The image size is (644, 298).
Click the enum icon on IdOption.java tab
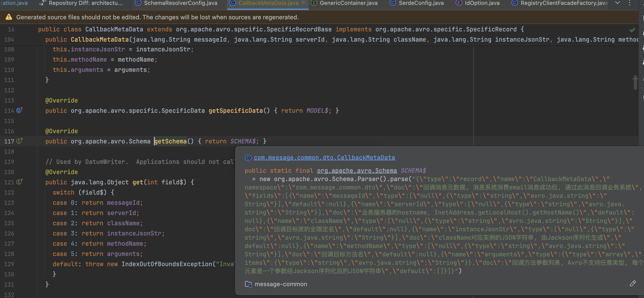tap(459, 3)
